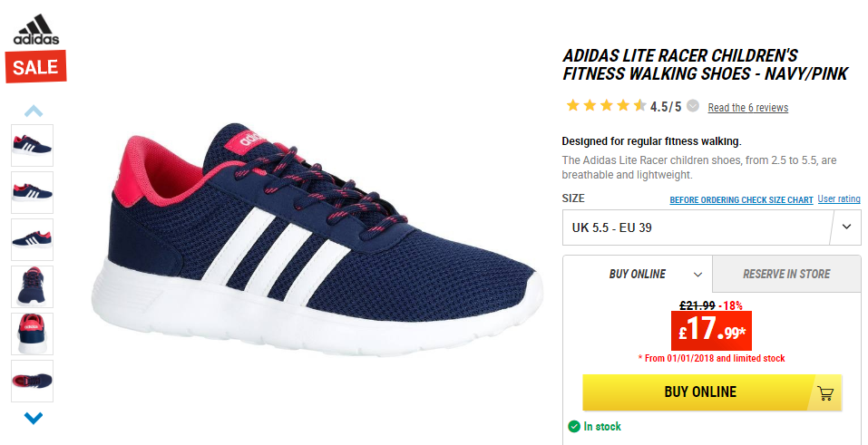Click the main shoe product image
This screenshot has width=868, height=445.
pyautogui.click(x=317, y=238)
